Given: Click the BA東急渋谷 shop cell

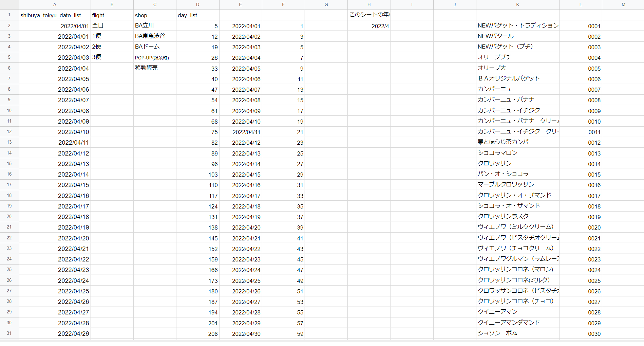Looking at the screenshot, I should pos(155,36).
